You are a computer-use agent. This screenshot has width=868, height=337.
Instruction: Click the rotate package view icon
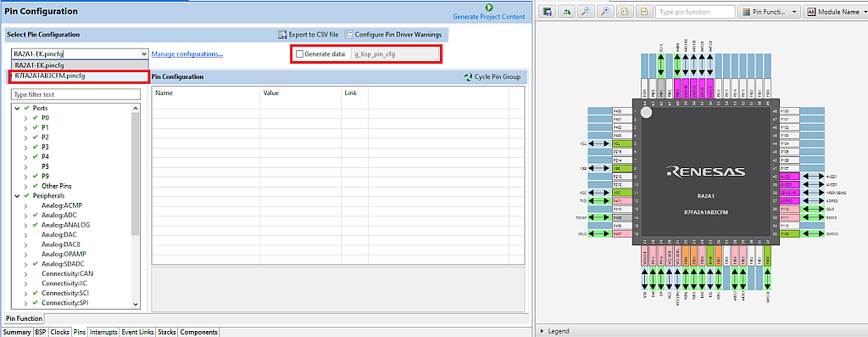pos(566,11)
